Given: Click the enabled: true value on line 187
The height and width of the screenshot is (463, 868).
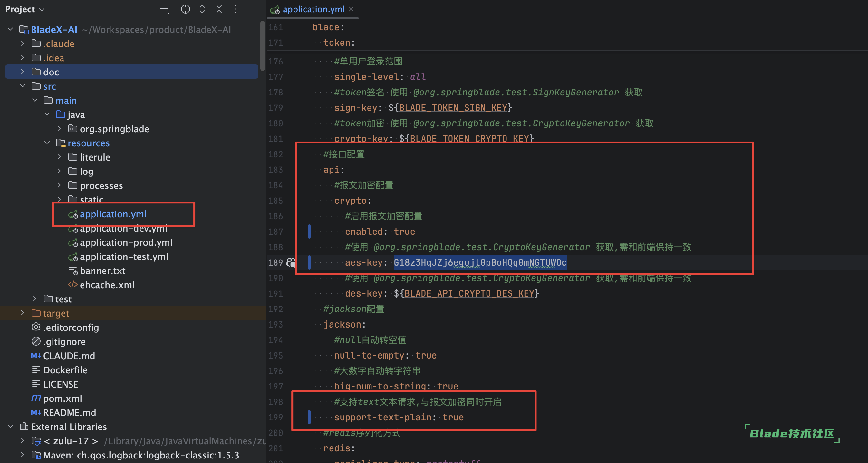Looking at the screenshot, I should coord(404,231).
